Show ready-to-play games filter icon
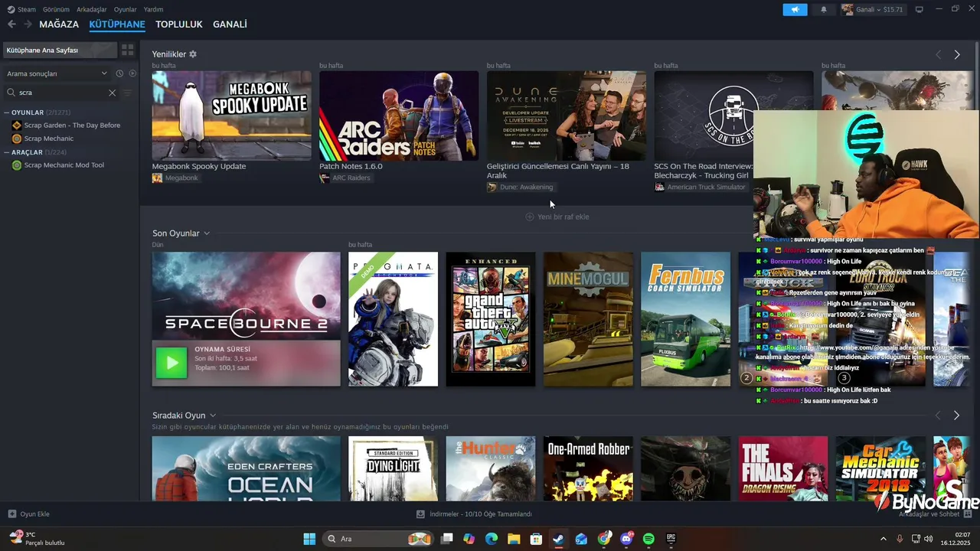 pos(132,73)
